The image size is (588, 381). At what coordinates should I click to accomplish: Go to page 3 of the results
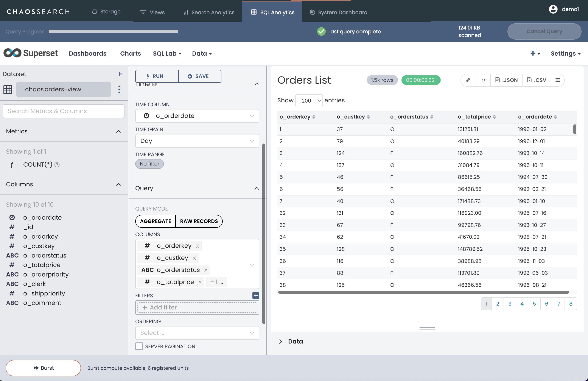(x=510, y=304)
